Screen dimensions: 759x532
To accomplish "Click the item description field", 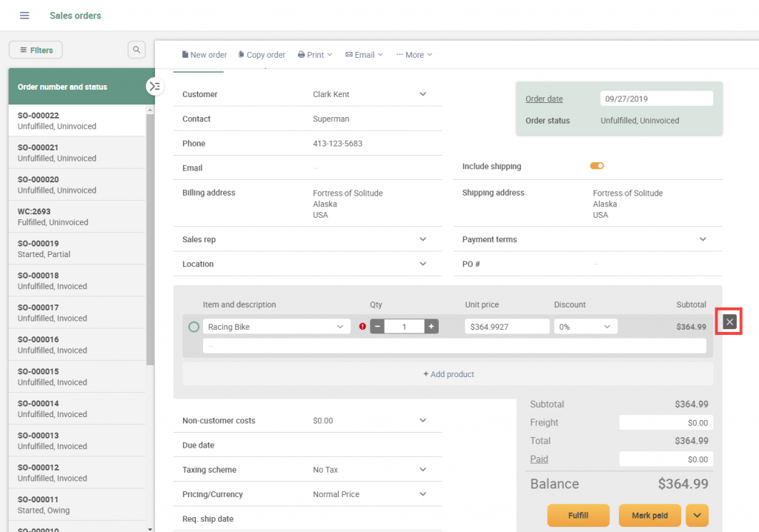I will 454,345.
